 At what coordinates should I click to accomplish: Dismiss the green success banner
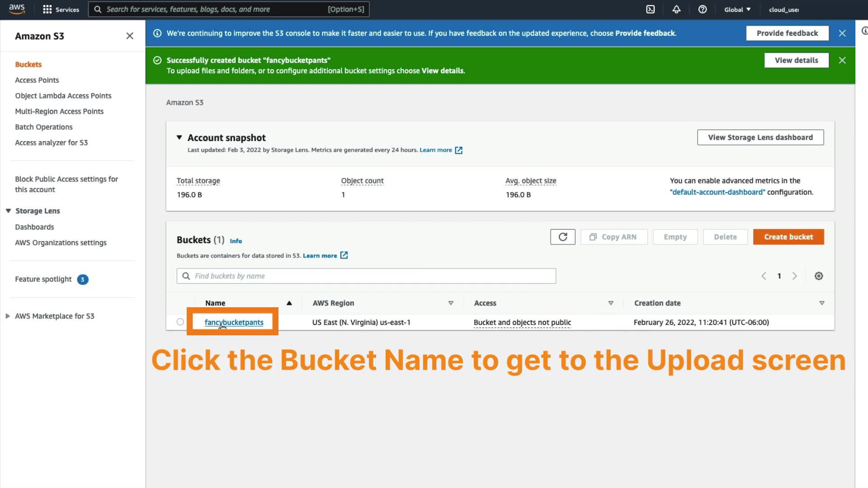[x=842, y=60]
